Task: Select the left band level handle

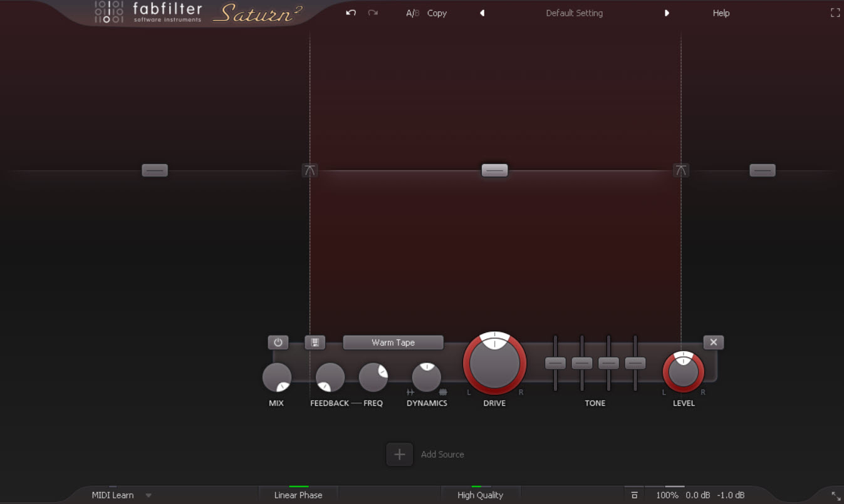Action: (x=155, y=170)
